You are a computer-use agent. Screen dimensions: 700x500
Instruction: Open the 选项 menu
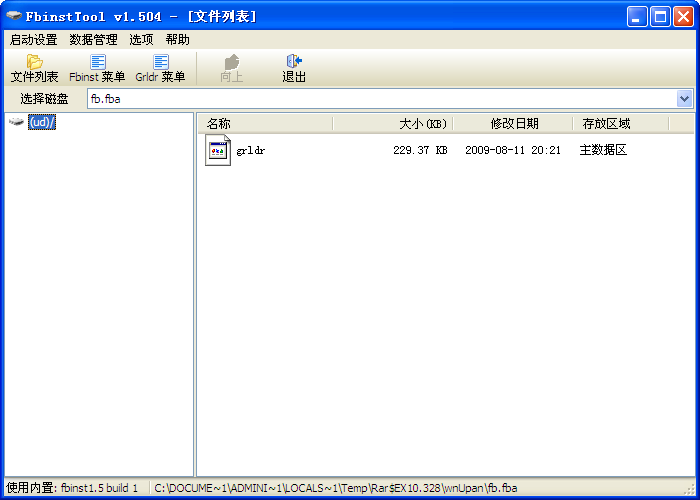pyautogui.click(x=141, y=40)
